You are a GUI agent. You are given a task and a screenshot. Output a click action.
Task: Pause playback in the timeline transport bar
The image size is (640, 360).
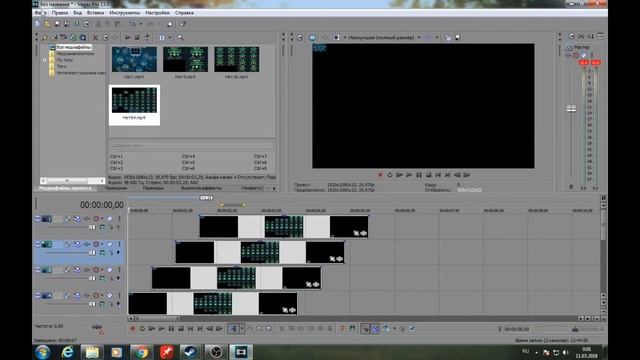tap(171, 329)
